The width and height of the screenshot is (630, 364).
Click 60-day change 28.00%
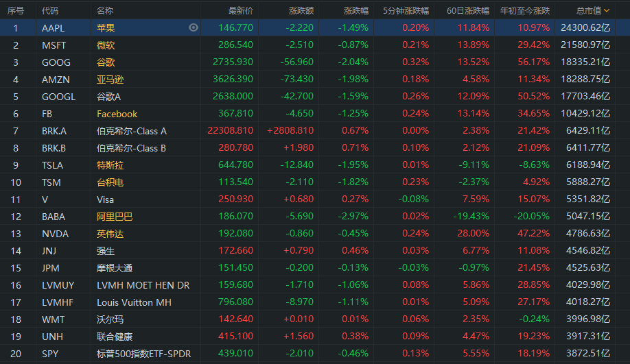point(474,234)
